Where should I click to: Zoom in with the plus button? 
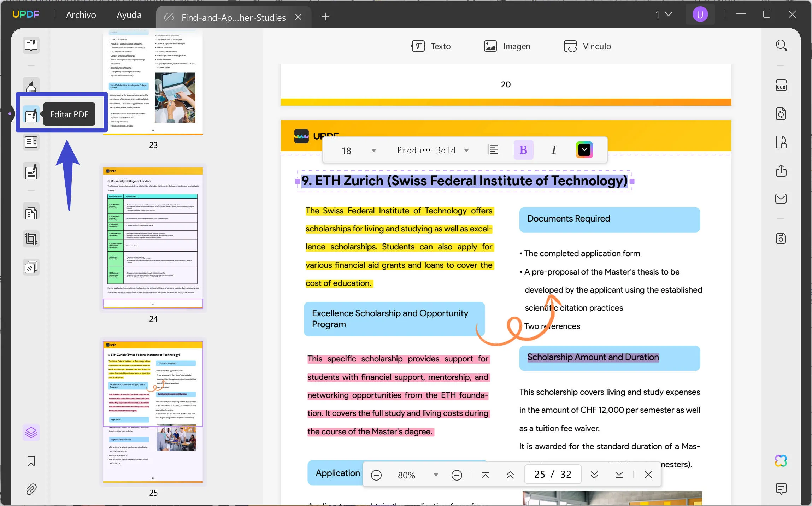pos(457,475)
